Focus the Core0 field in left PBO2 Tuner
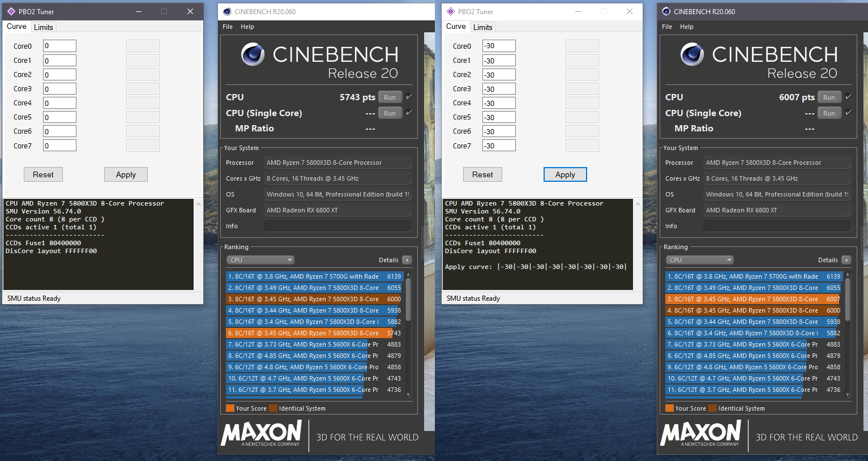 (59, 46)
